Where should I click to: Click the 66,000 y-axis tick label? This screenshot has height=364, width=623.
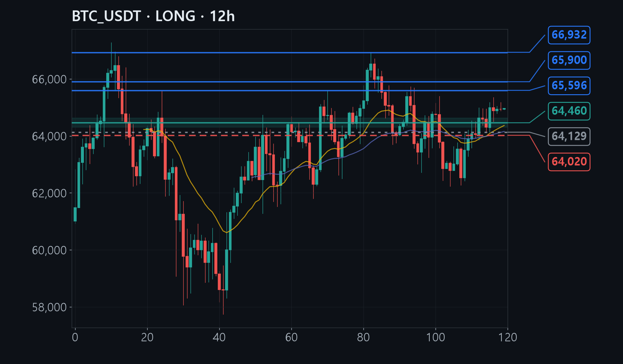click(49, 80)
